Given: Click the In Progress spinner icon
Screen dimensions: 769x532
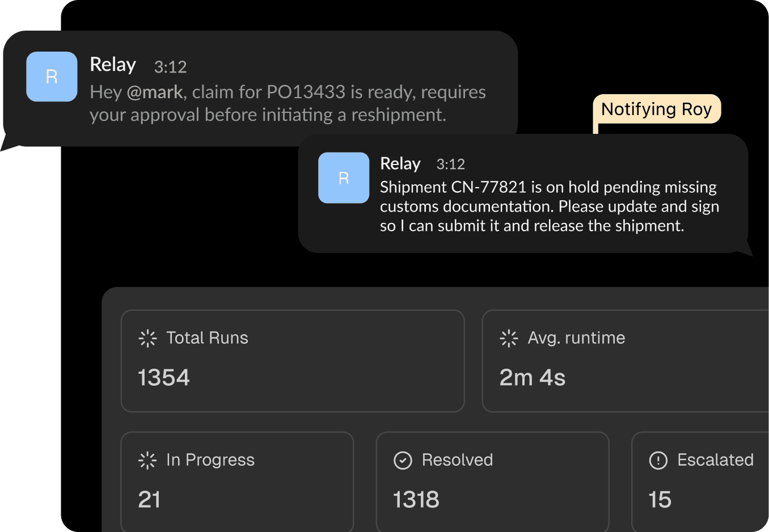Looking at the screenshot, I should [147, 460].
